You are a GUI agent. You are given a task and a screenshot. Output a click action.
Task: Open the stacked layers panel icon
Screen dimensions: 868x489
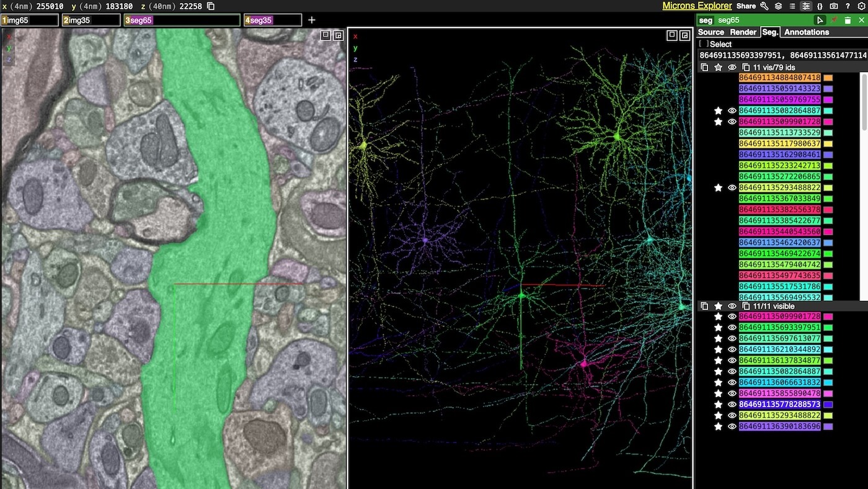coord(778,6)
